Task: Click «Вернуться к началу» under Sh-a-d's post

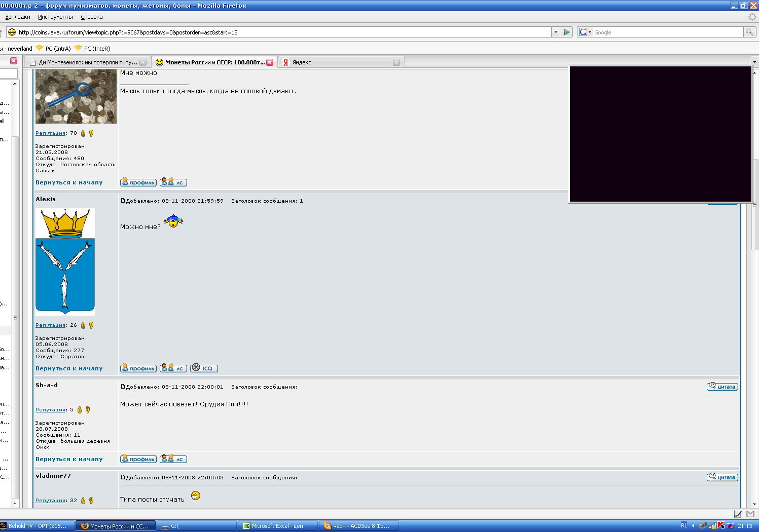Action: pos(69,459)
